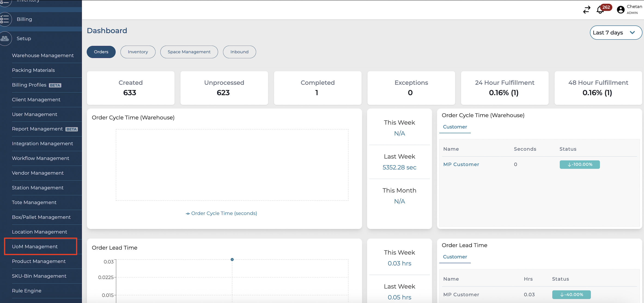The image size is (644, 303).
Task: Open UoM Management from sidebar
Action: 35,246
